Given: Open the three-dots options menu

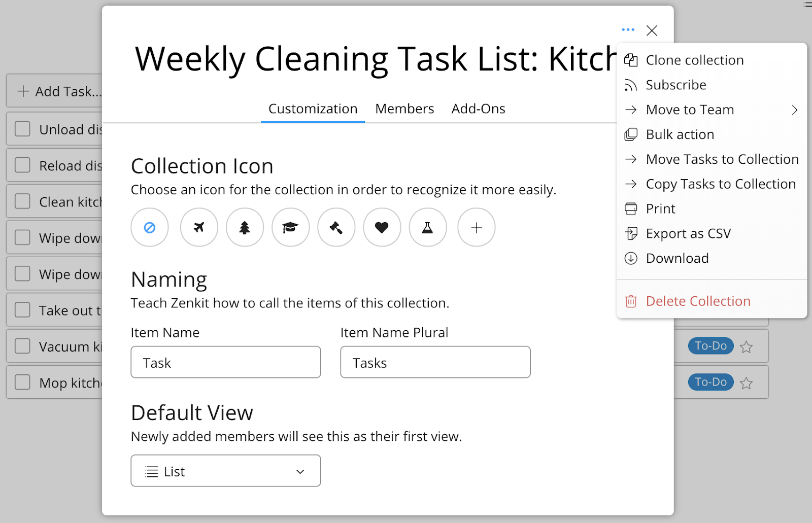Looking at the screenshot, I should coord(628,29).
